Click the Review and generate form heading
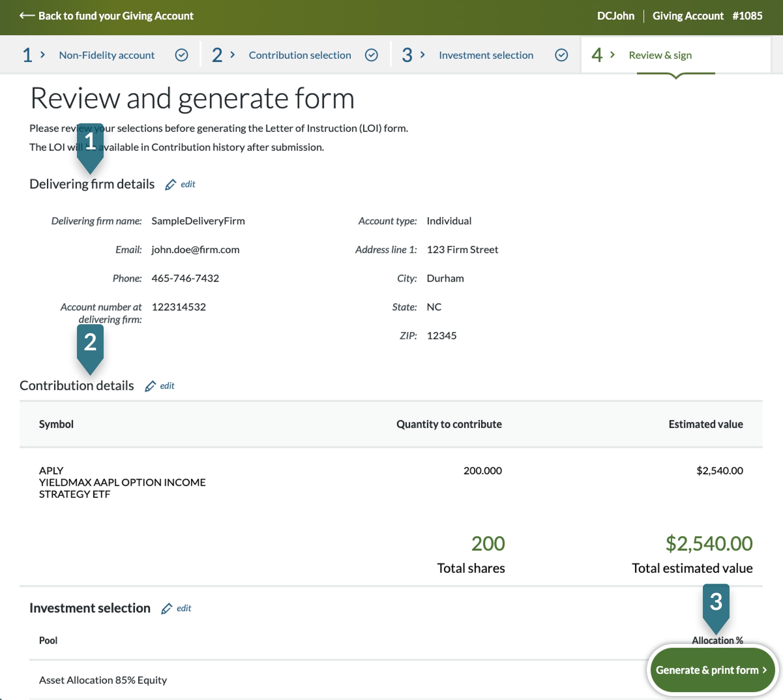Viewport: 783px width, 700px height. tap(192, 98)
